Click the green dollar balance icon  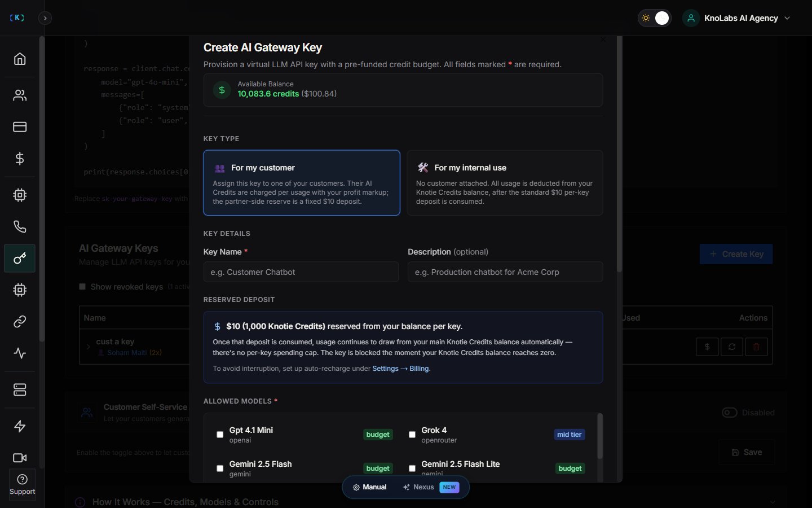click(x=222, y=90)
